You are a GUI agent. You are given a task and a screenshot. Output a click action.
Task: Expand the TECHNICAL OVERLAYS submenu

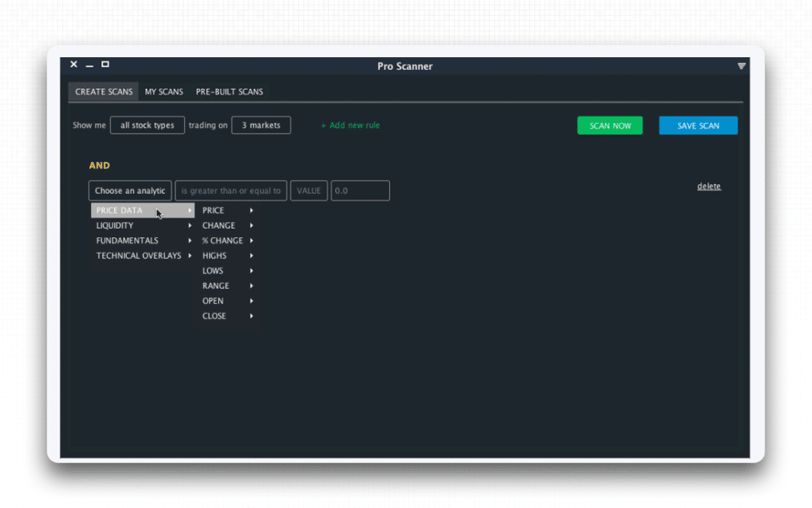coord(140,256)
